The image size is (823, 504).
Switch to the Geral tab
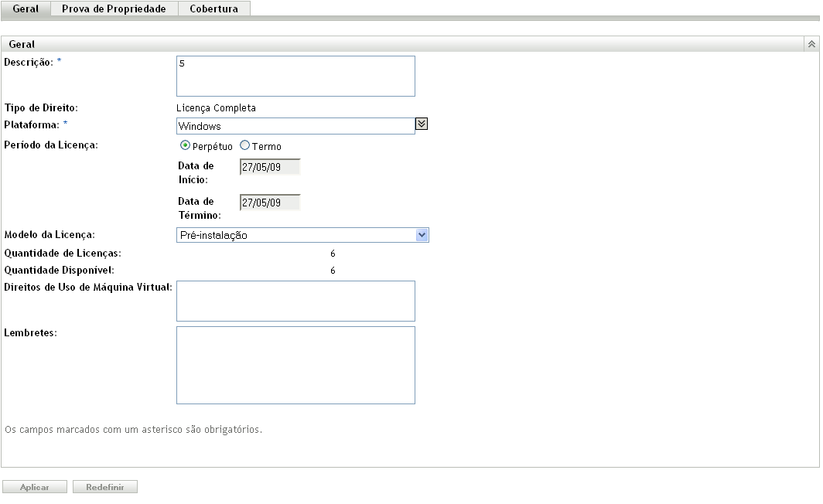coord(26,9)
